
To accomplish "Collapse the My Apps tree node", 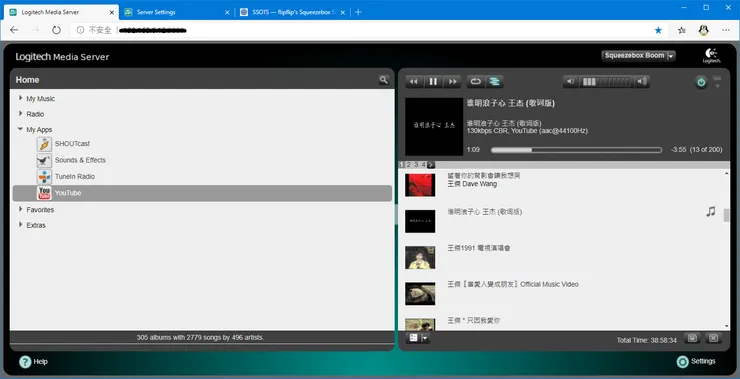I will [20, 129].
